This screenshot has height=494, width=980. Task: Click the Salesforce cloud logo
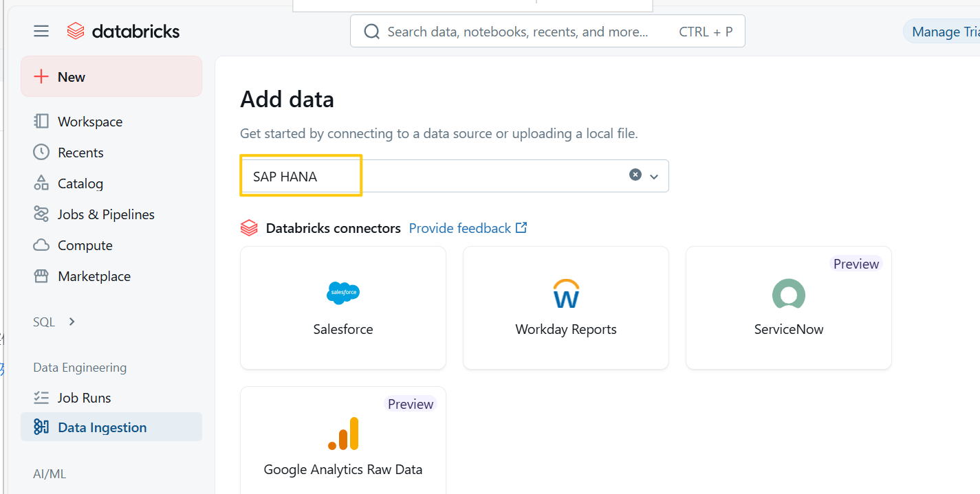tap(343, 293)
